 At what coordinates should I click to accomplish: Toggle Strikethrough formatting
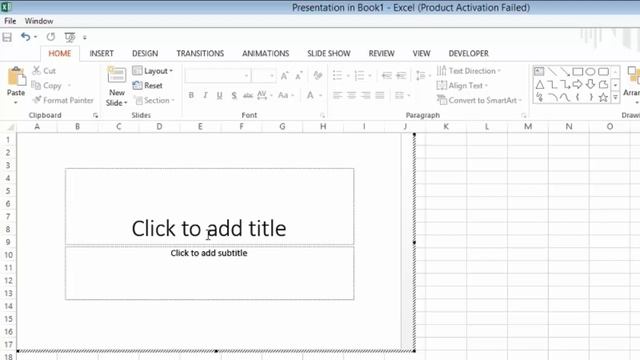click(248, 95)
